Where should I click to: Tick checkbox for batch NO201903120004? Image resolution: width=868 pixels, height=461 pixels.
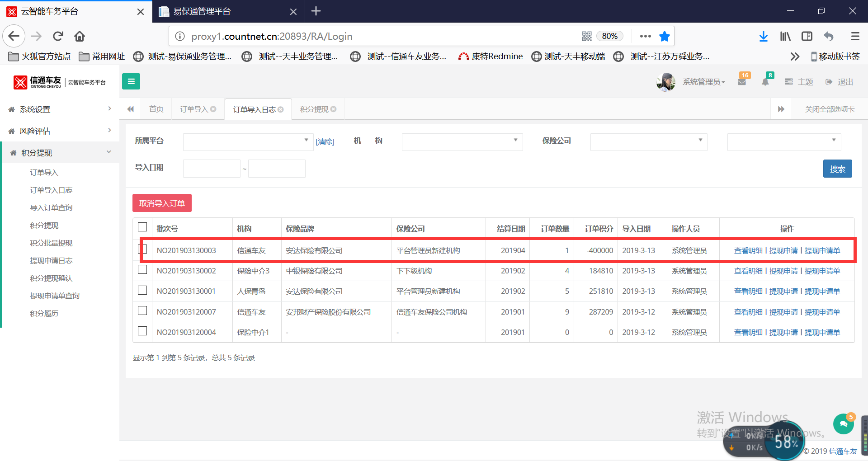pyautogui.click(x=142, y=331)
